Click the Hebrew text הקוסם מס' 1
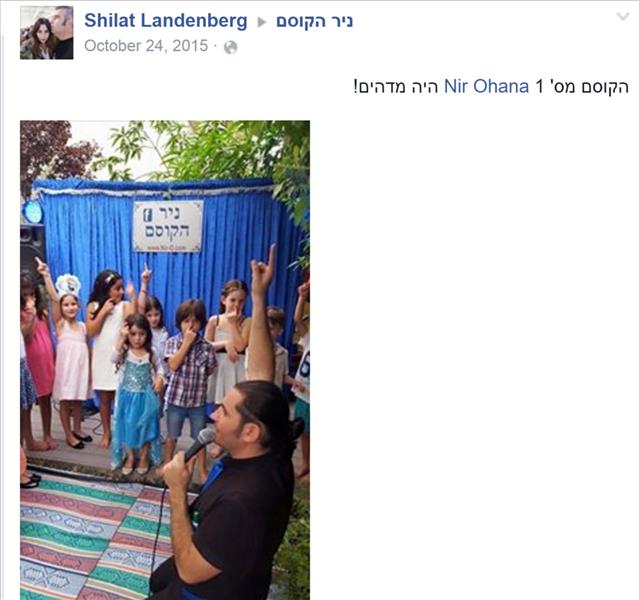The width and height of the screenshot is (639, 600). [582, 86]
